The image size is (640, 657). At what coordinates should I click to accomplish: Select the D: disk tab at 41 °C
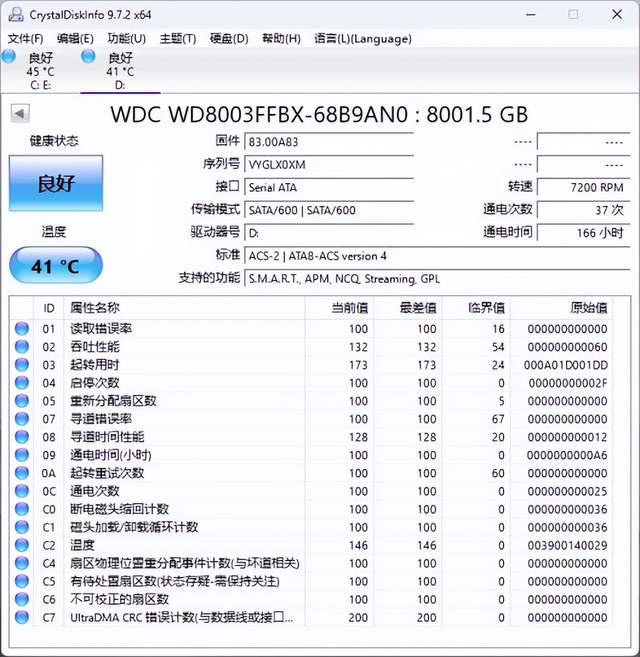120,70
